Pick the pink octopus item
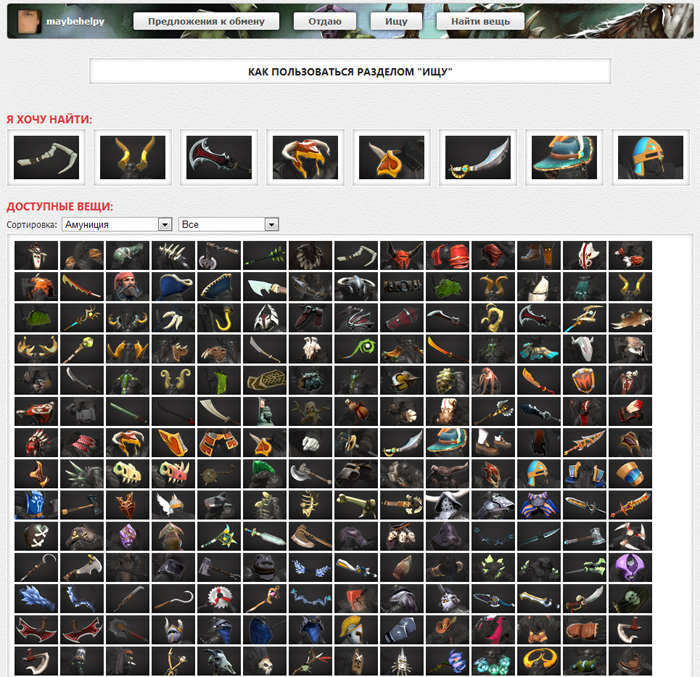Viewport: 700px width, 677px height. tap(493, 380)
